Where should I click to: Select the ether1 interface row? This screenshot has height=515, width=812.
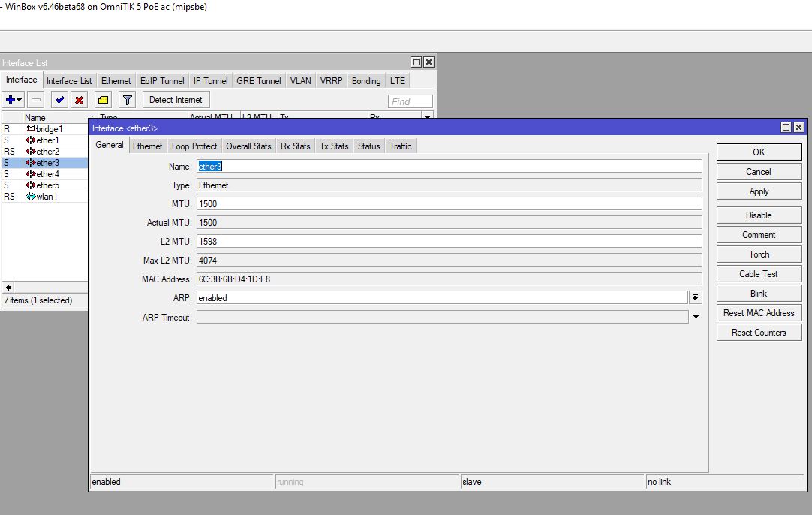(x=45, y=140)
